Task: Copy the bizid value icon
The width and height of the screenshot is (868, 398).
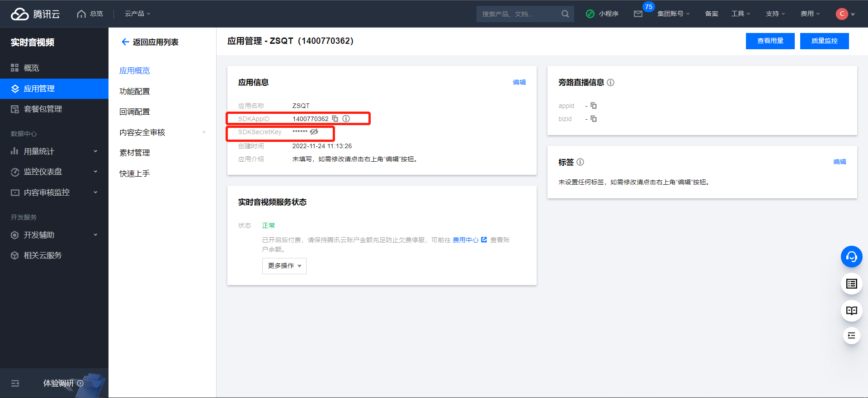Action: (x=594, y=119)
